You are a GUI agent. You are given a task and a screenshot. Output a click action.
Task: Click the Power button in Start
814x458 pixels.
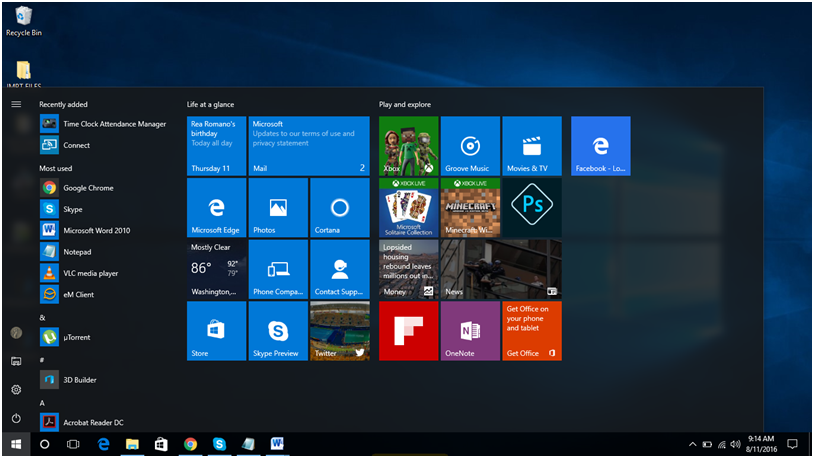tap(16, 418)
